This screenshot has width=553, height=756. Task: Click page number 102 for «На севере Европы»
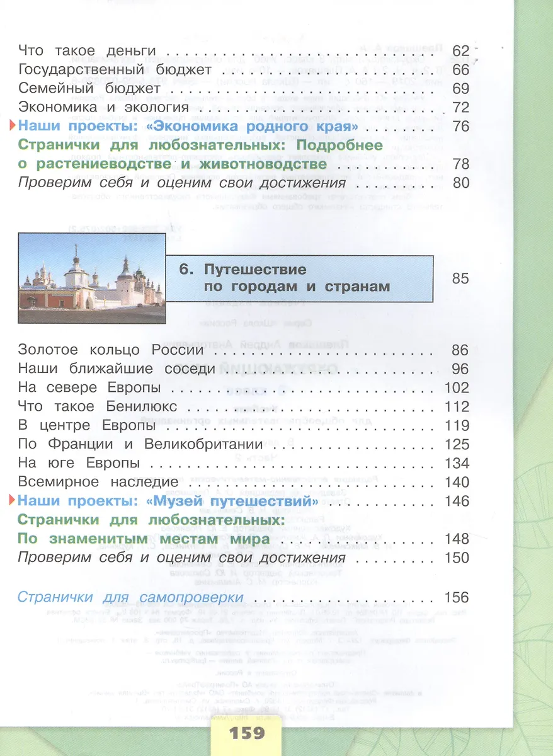pos(456,387)
